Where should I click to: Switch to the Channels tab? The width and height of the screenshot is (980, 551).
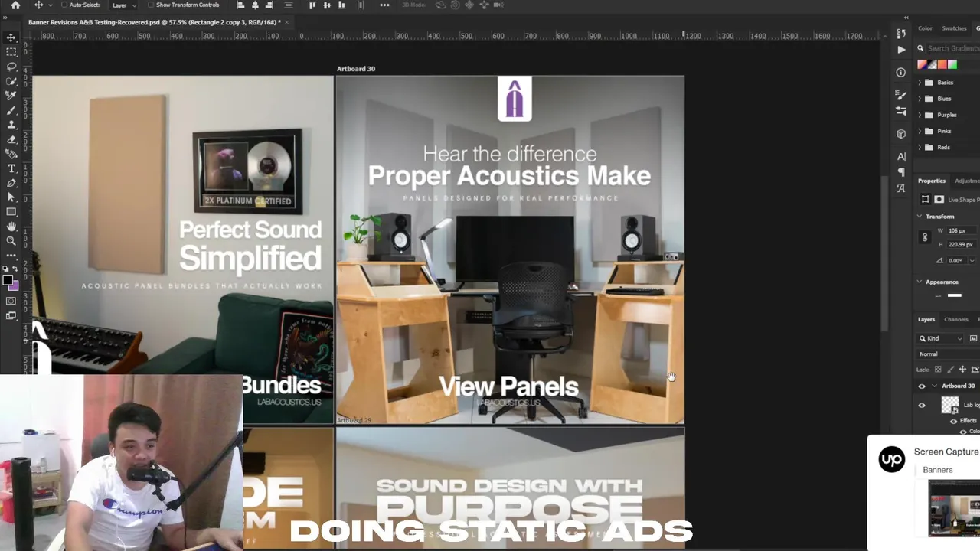click(x=956, y=320)
